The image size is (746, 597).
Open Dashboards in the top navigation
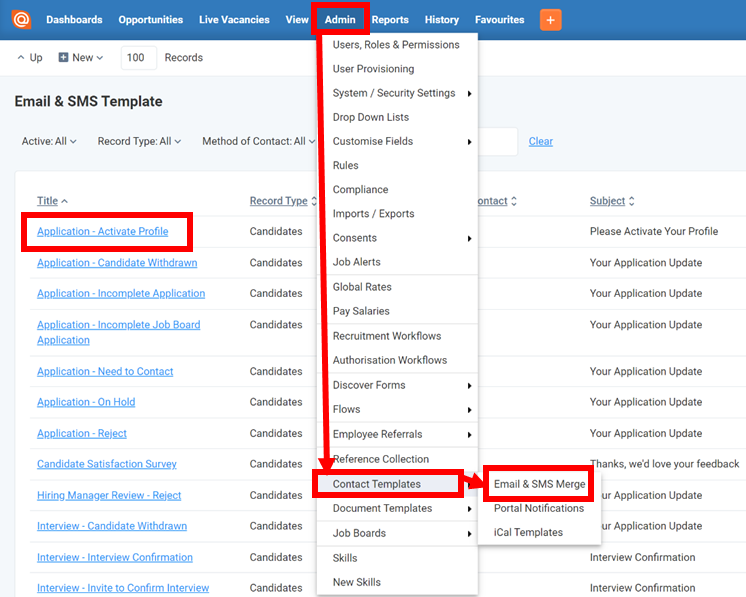pos(74,20)
